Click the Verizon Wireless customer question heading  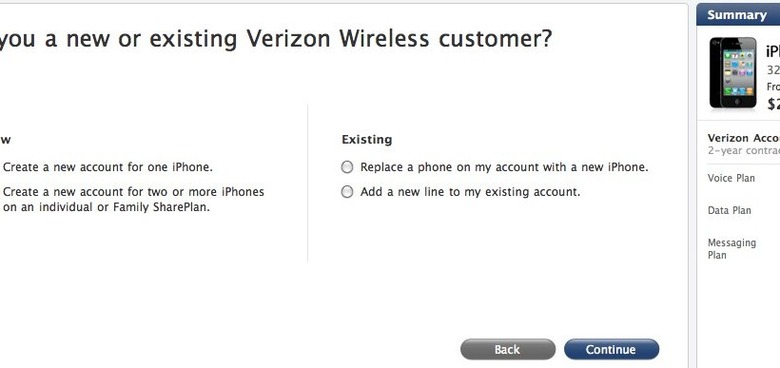coord(276,38)
